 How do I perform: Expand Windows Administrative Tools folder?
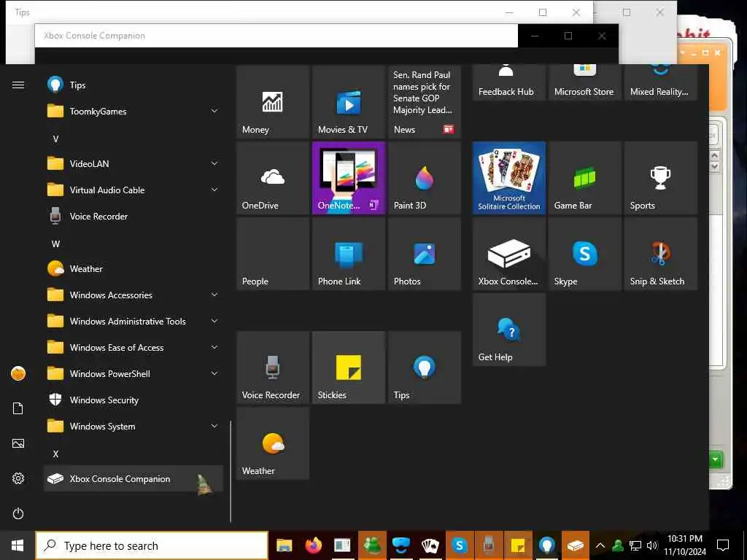[133, 322]
